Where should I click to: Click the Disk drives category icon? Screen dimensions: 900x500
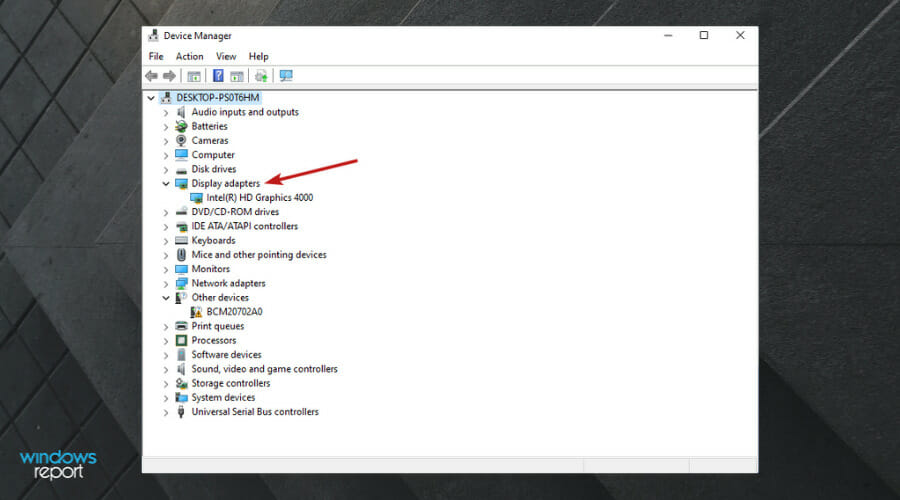pyautogui.click(x=181, y=169)
